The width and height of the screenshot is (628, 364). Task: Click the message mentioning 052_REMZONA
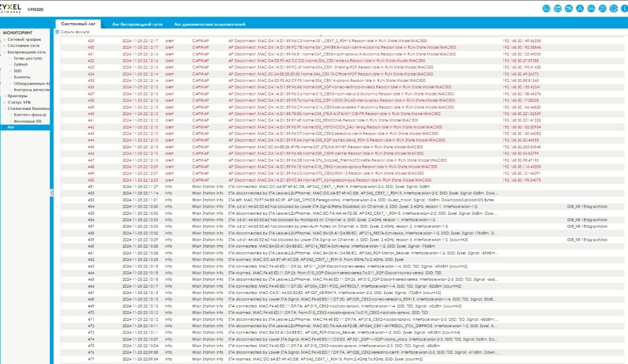click(x=323, y=120)
